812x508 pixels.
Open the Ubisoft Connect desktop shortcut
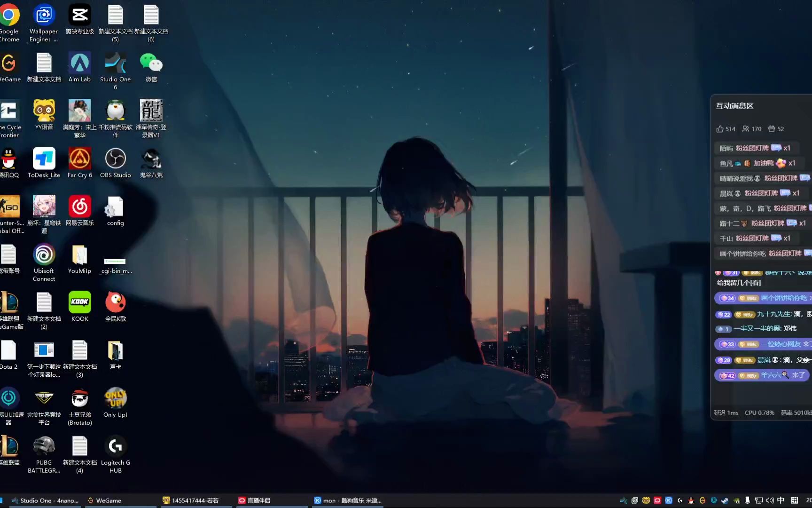tap(44, 263)
